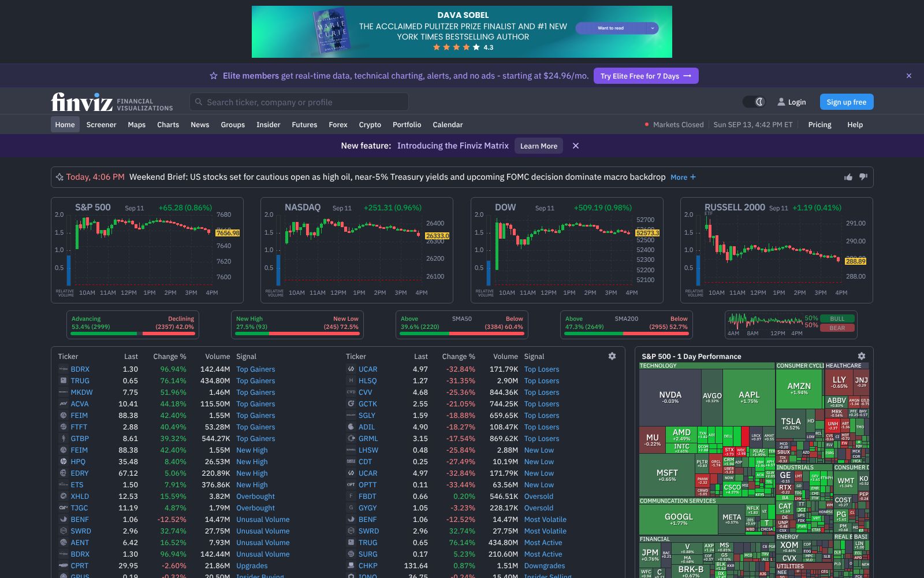Click Try Elite Free for 7 Days
This screenshot has height=578, width=924.
tap(646, 76)
